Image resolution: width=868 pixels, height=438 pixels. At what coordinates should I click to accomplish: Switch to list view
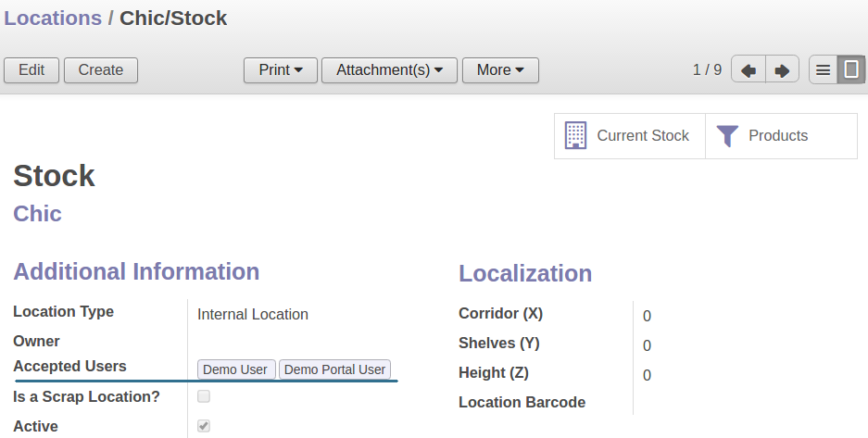[x=823, y=70]
